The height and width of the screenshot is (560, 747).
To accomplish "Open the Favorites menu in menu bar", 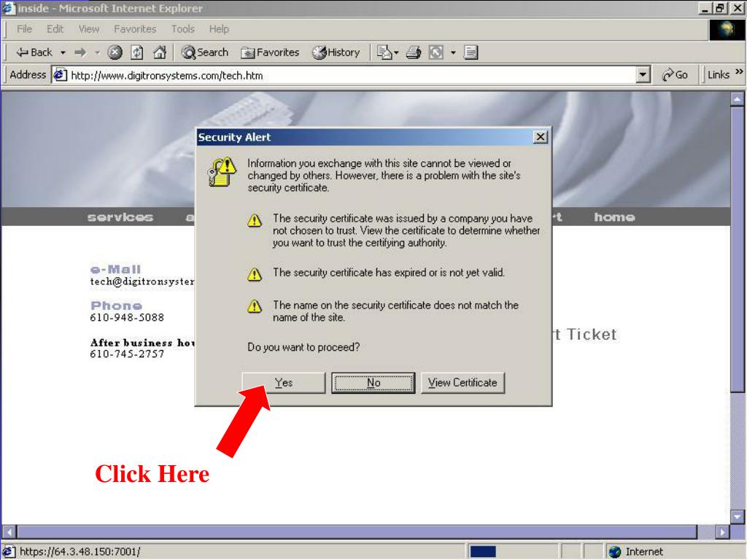I will point(135,29).
